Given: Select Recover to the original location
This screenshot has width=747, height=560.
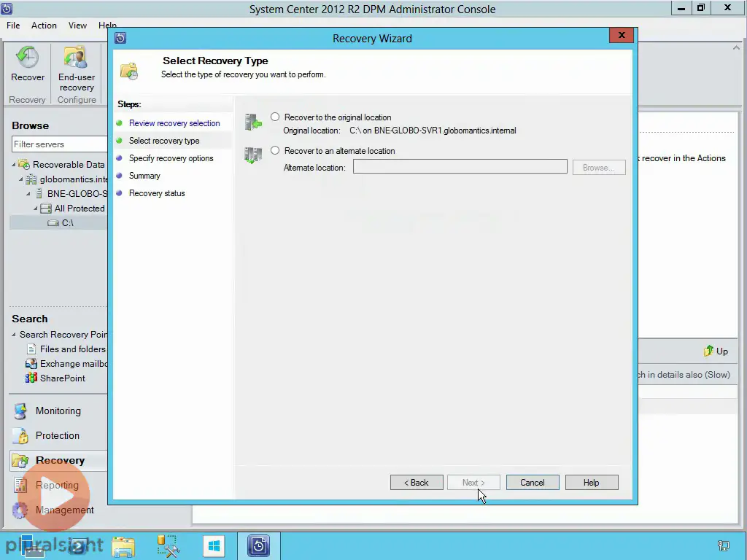Looking at the screenshot, I should point(275,117).
